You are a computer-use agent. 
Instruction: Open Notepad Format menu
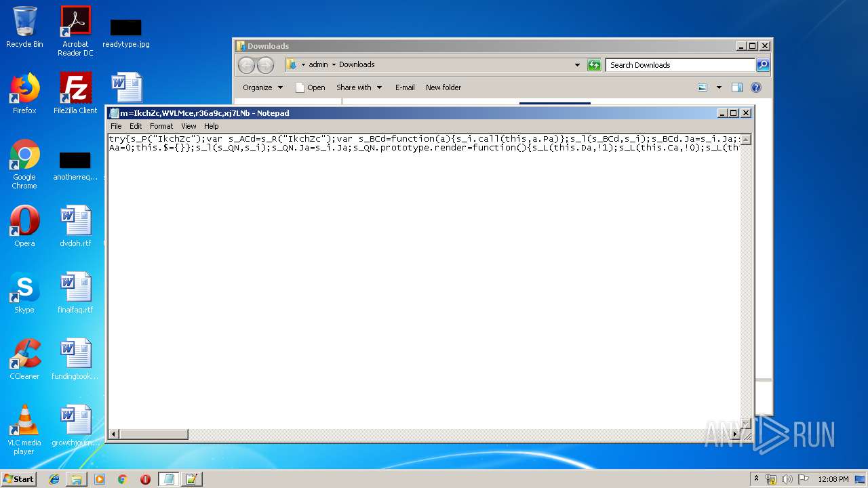coord(161,126)
